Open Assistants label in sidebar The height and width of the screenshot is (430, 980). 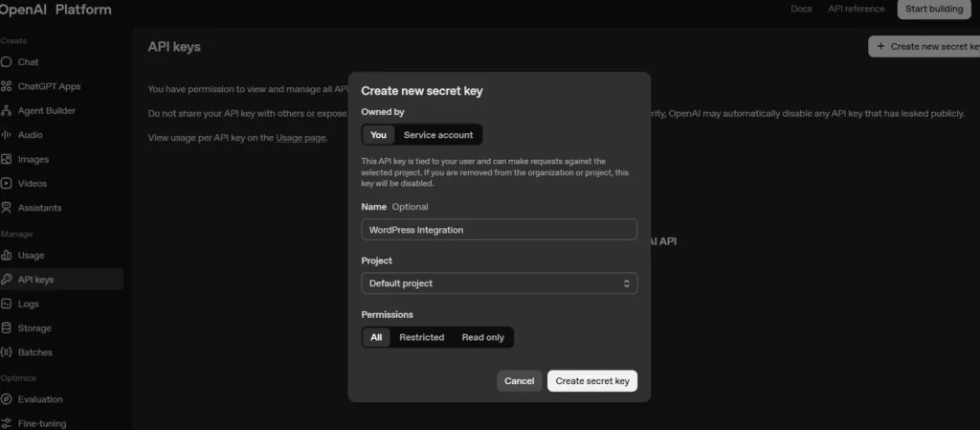40,208
